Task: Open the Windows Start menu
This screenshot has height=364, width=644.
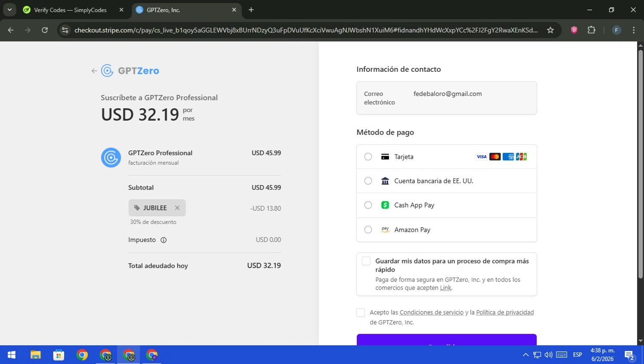Action: tap(12, 355)
